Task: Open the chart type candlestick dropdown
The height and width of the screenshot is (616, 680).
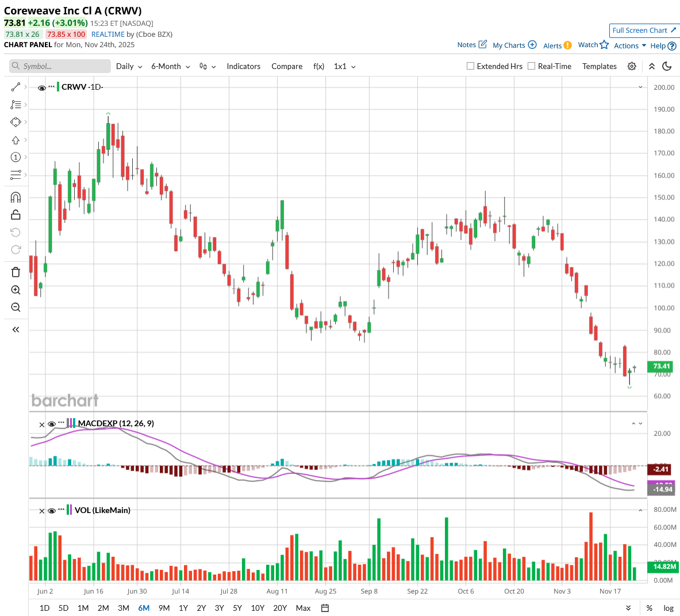Action: coord(208,66)
